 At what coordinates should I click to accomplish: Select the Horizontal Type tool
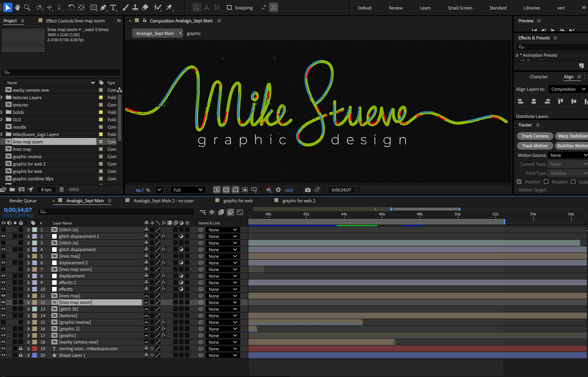pyautogui.click(x=113, y=8)
